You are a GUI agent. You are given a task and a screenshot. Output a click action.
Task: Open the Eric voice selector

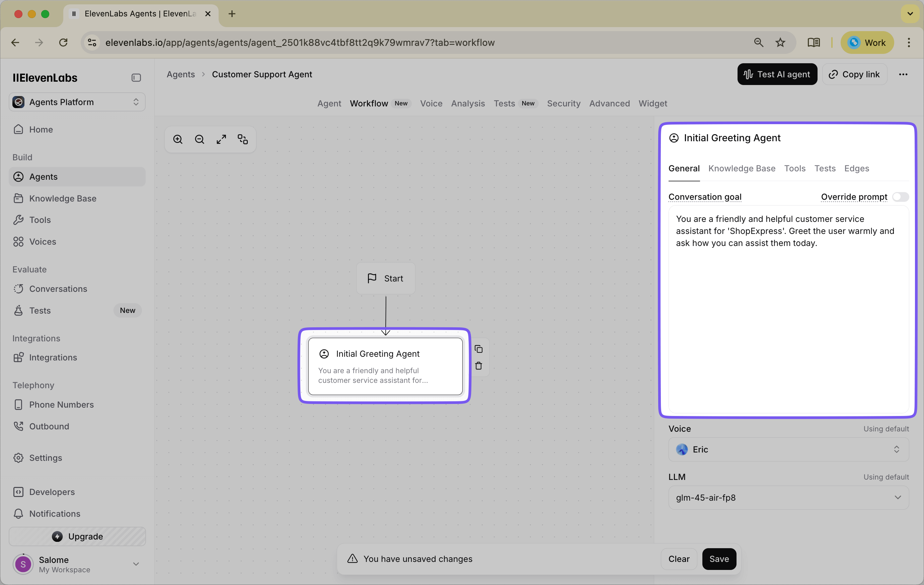(788, 449)
